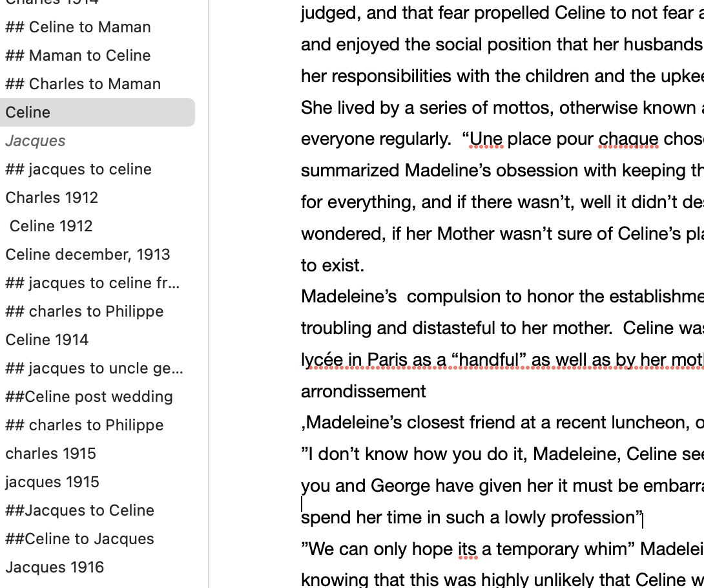The width and height of the screenshot is (704, 588).
Task: Select the highlighted "Celine" sidebar item
Action: [x=28, y=112]
